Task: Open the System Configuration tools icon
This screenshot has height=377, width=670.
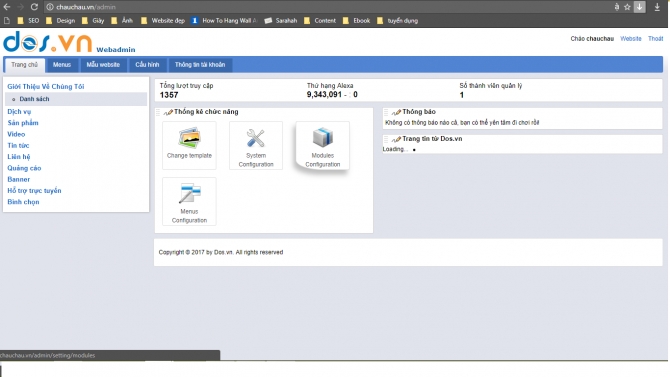Action: [x=256, y=145]
